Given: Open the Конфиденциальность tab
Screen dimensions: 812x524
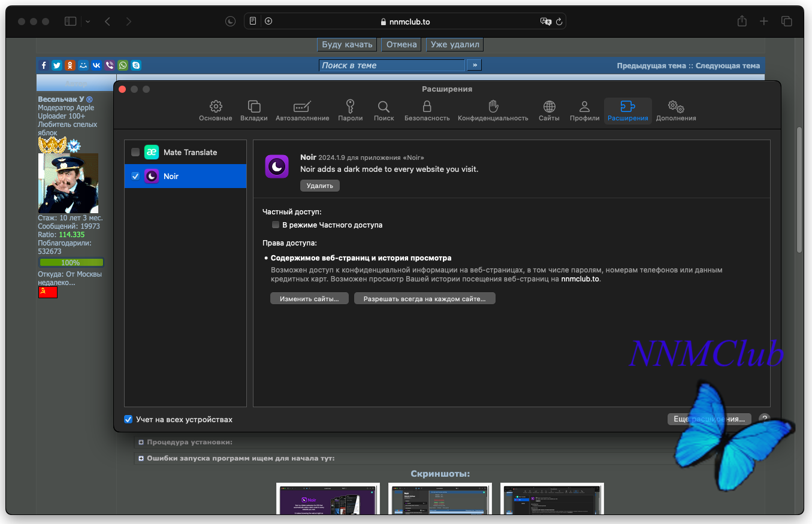Looking at the screenshot, I should pos(493,111).
